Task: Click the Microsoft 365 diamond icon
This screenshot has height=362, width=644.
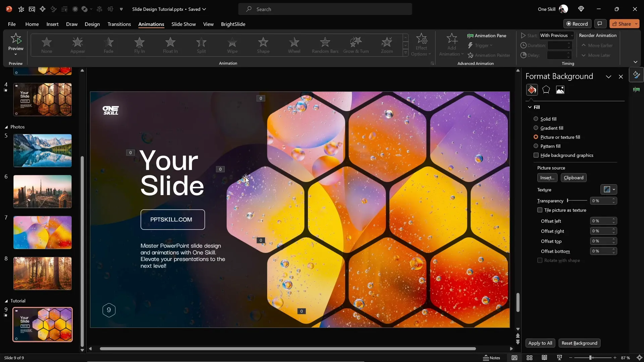Action: coord(581,9)
